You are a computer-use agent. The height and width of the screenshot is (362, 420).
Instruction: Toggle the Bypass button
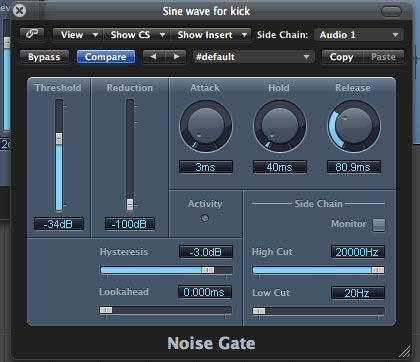point(44,57)
